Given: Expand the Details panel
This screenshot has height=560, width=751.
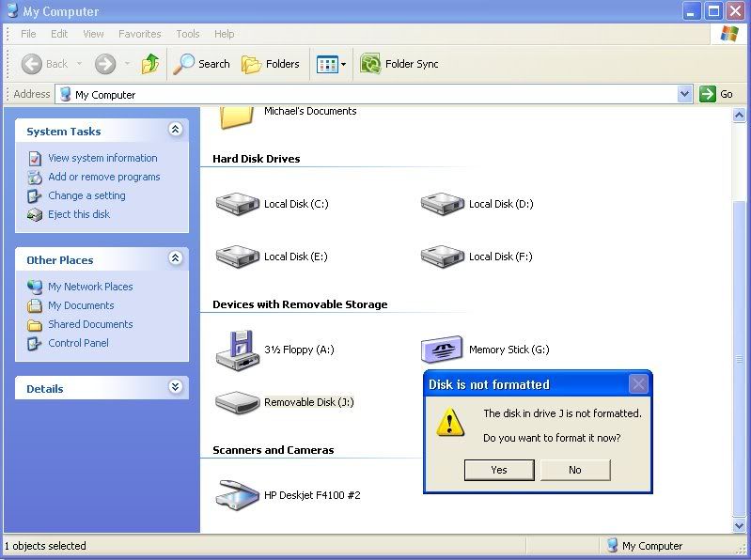Looking at the screenshot, I should pos(176,387).
